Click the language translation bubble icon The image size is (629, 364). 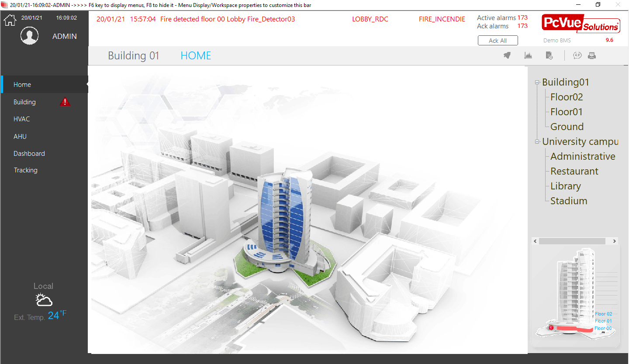point(577,55)
